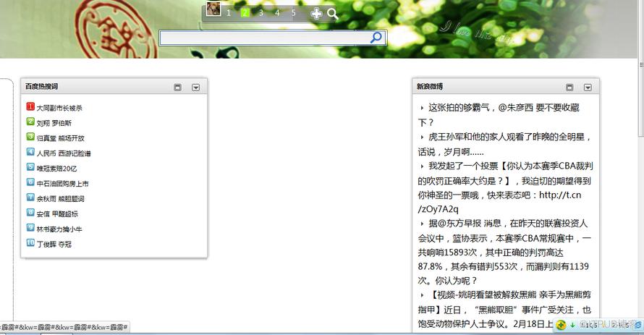This screenshot has height=335, width=644.
Task: Click arrow bullet before 视频-姚明看望 post
Action: 422,295
